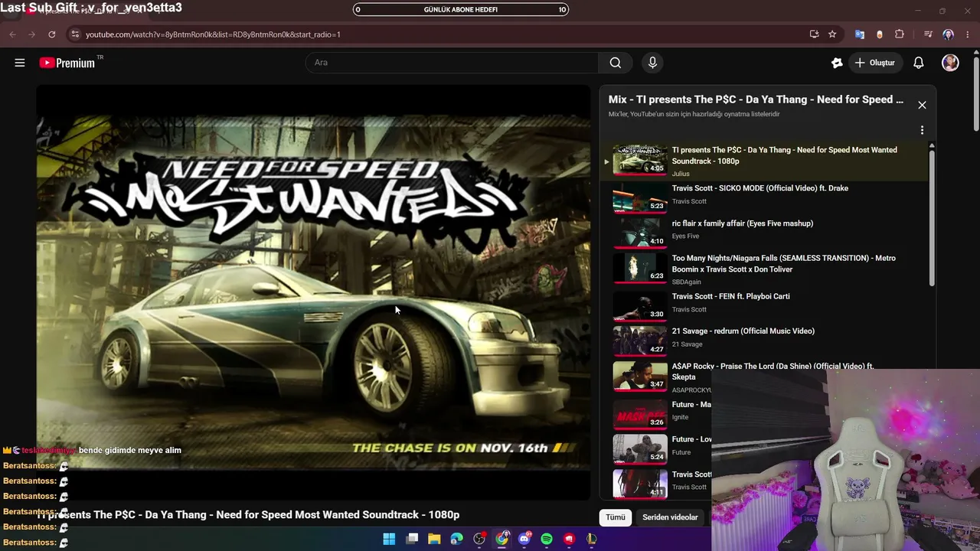Open Task View on the taskbar
Viewport: 980px width, 551px height.
click(x=412, y=539)
